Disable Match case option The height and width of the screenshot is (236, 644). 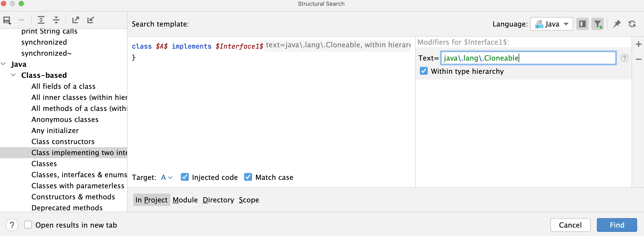click(x=248, y=177)
